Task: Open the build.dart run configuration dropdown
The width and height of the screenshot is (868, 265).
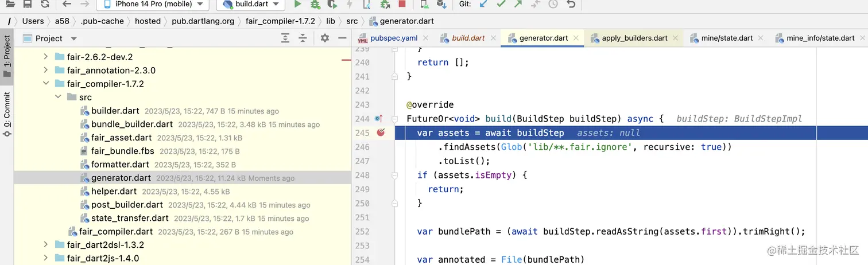Action: click(250, 4)
